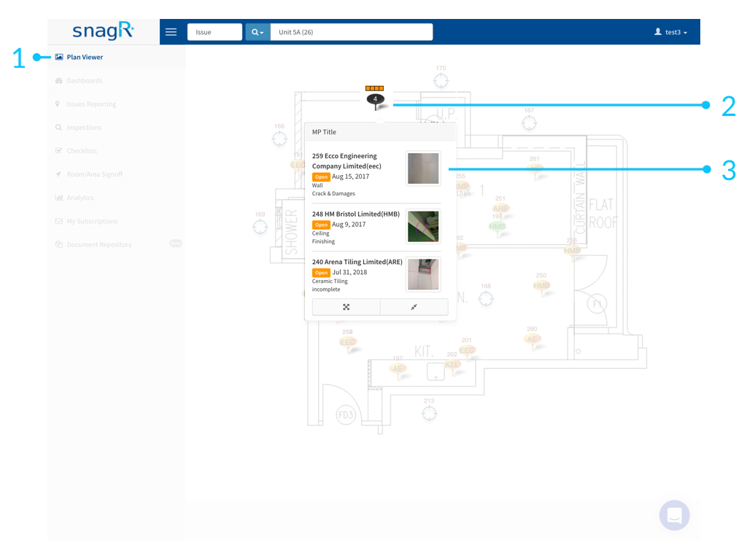Viewport: 747px width, 560px height.
Task: Select crosshair marker 169 on plan
Action: [260, 227]
